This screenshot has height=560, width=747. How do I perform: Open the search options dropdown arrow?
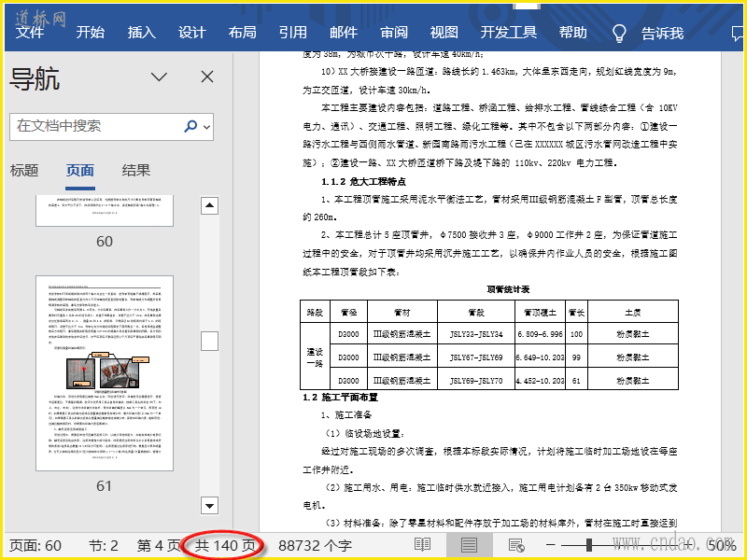206,127
